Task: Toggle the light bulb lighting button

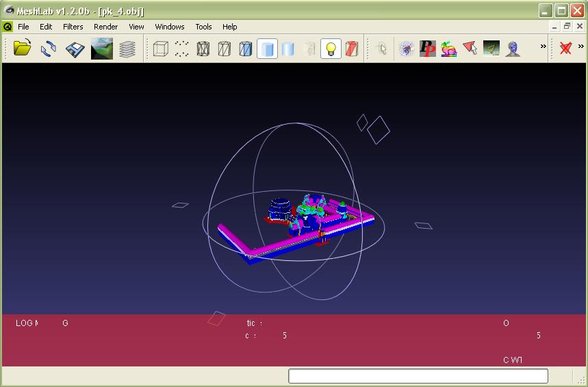Action: [331, 49]
